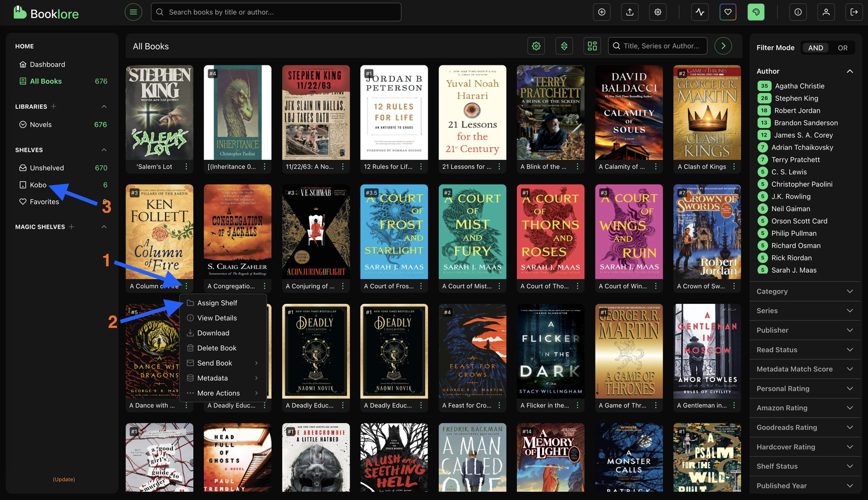This screenshot has width=868, height=500.
Task: Expand the Personal Rating filter
Action: click(x=805, y=388)
